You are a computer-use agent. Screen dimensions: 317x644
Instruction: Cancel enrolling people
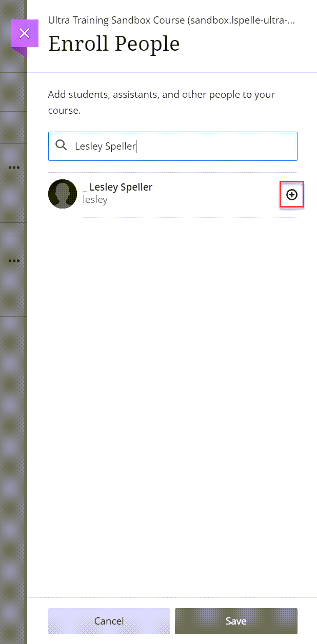coord(109,621)
